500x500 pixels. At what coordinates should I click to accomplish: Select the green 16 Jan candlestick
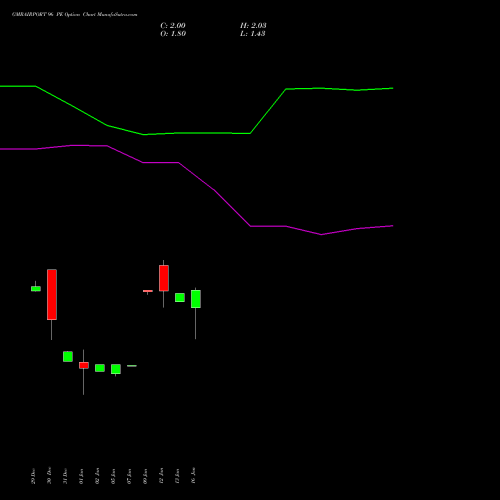coord(196,299)
